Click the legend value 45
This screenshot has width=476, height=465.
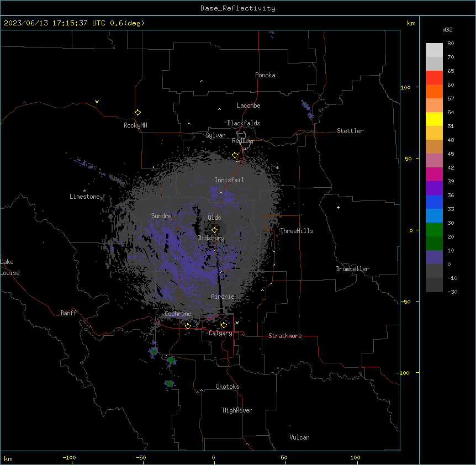pyautogui.click(x=451, y=154)
